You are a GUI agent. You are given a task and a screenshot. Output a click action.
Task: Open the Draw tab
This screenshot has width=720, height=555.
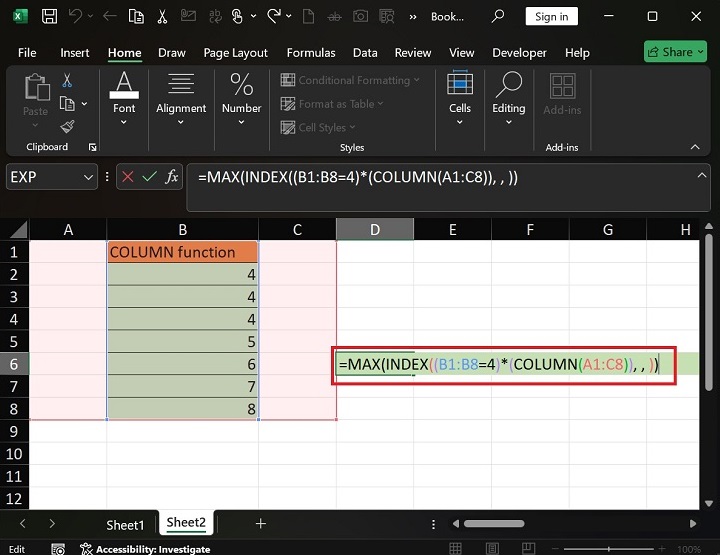pyautogui.click(x=172, y=53)
